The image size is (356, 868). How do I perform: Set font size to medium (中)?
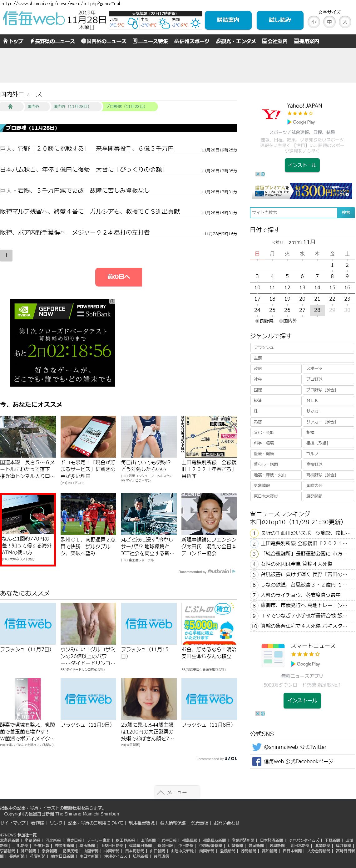tap(329, 22)
